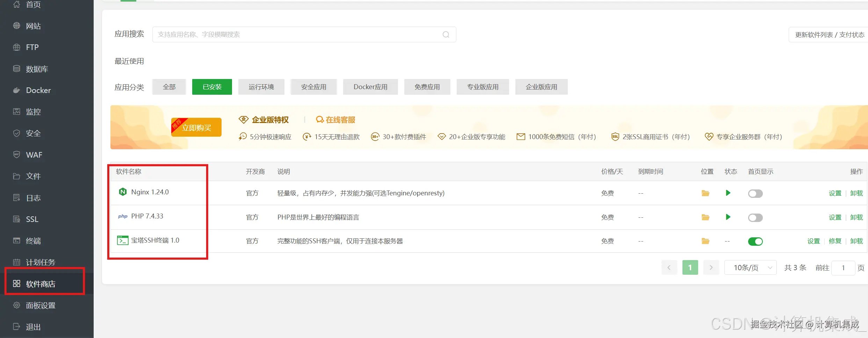868x338 pixels.
Task: Click the 数据库 database icon
Action: click(16, 69)
